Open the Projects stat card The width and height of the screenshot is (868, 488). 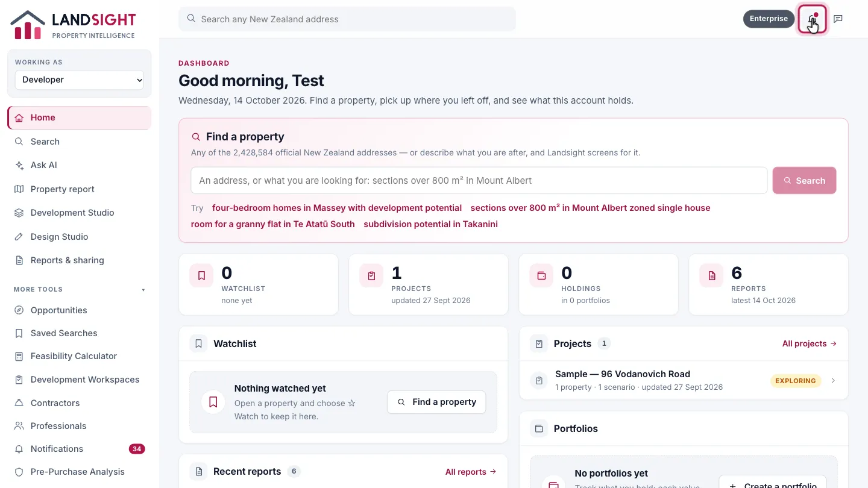pos(429,284)
